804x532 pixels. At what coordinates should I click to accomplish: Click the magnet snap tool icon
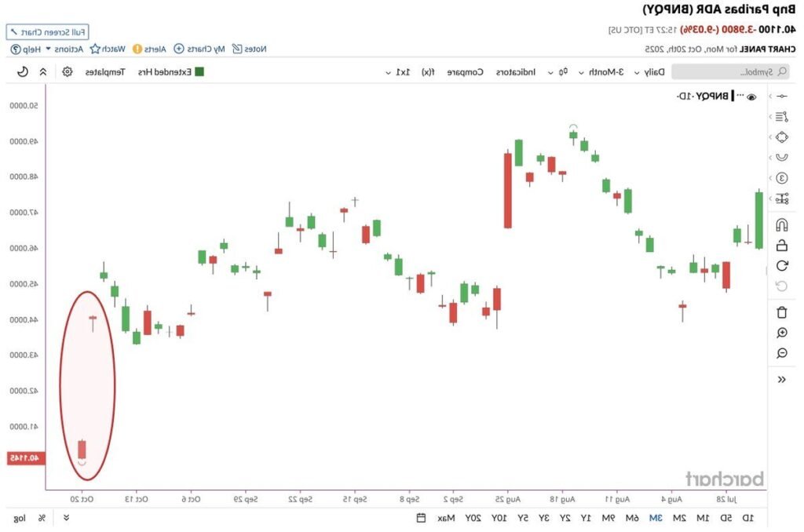(781, 225)
